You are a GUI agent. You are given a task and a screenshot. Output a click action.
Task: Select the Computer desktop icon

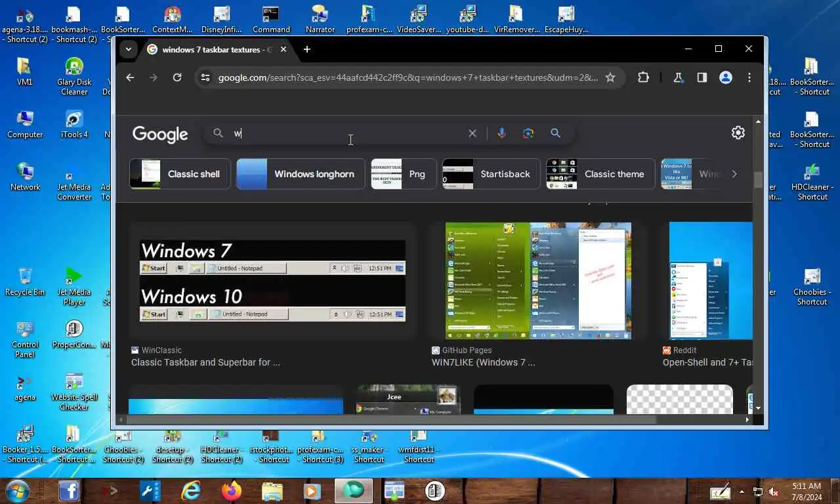pyautogui.click(x=25, y=124)
